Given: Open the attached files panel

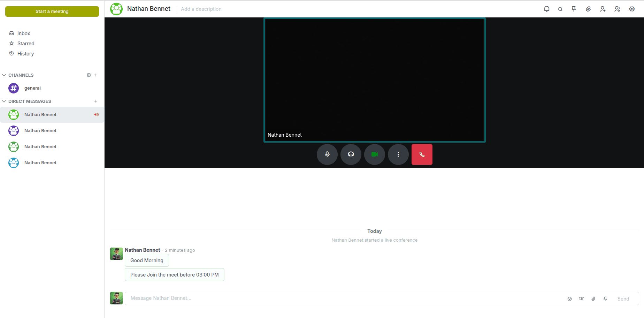Looking at the screenshot, I should pyautogui.click(x=588, y=9).
